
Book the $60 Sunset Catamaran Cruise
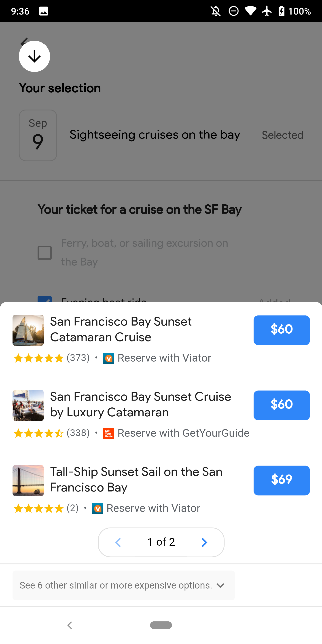pyautogui.click(x=282, y=330)
